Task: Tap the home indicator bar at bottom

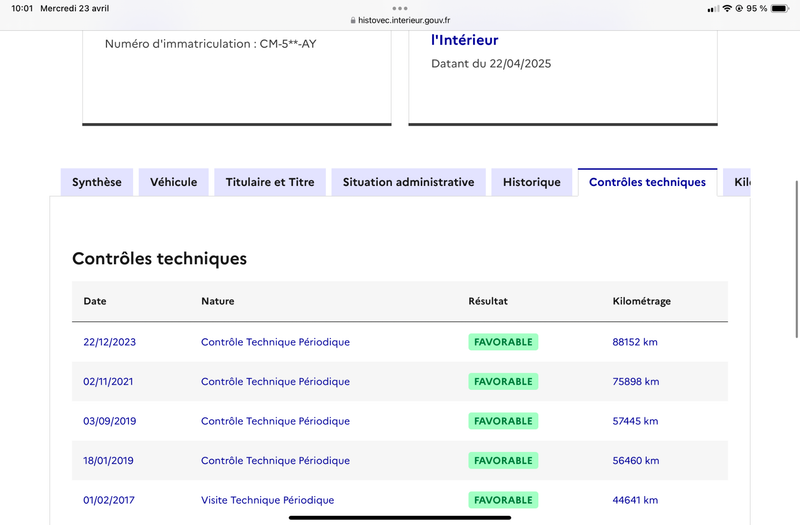Action: 400,517
